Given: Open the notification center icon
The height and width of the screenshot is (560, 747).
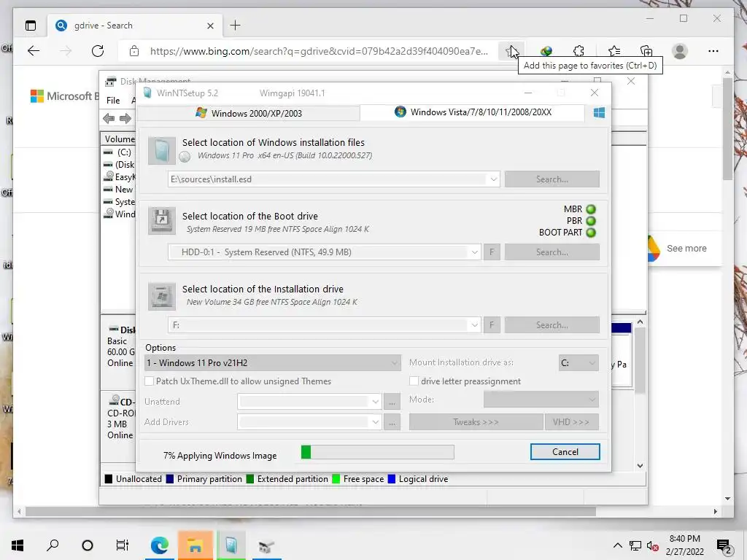Looking at the screenshot, I should click(x=724, y=545).
